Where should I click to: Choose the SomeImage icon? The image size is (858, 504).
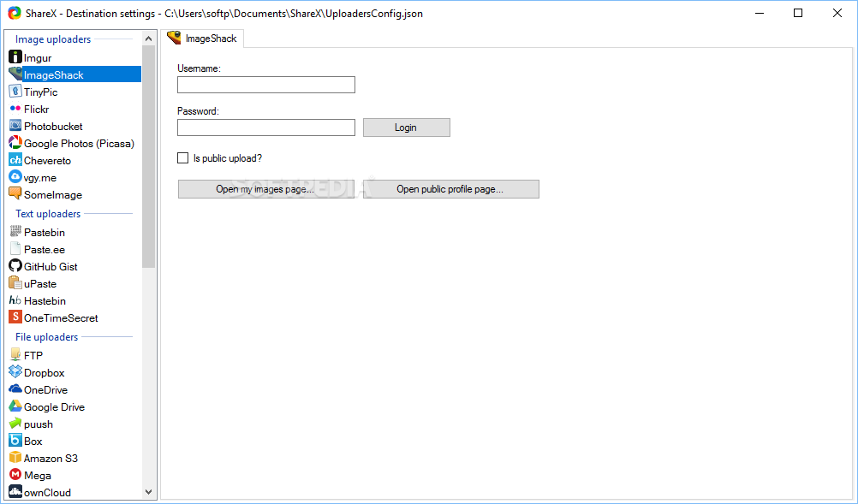pyautogui.click(x=15, y=194)
